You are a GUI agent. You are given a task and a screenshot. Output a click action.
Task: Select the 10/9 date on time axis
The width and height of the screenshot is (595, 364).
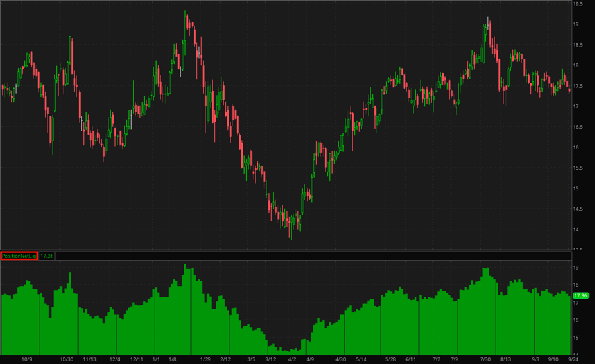[27, 359]
